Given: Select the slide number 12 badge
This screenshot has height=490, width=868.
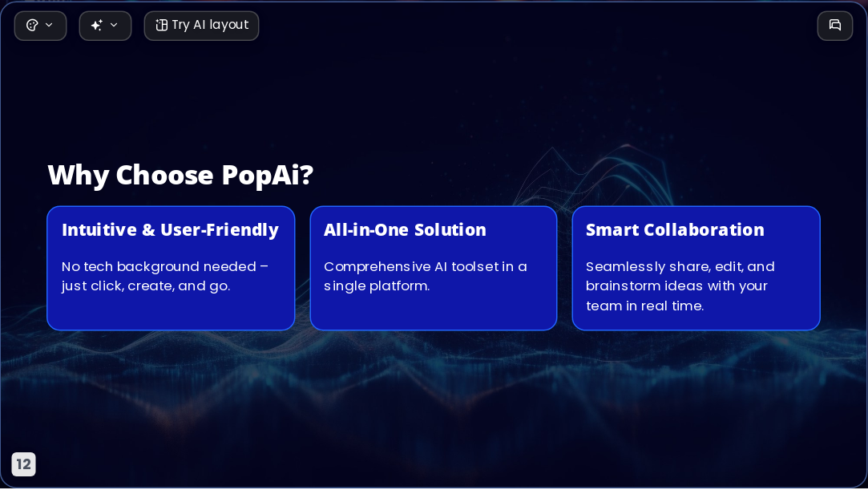Looking at the screenshot, I should click(24, 464).
